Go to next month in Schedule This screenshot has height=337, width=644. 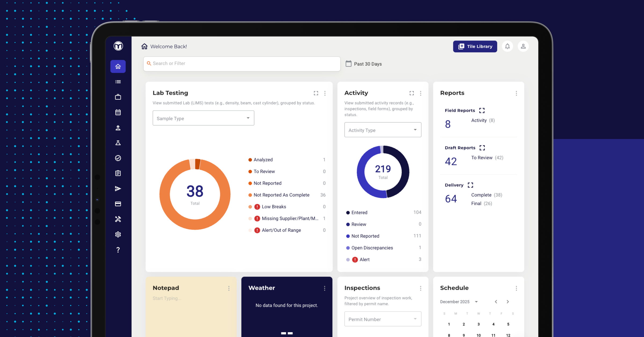pos(508,302)
